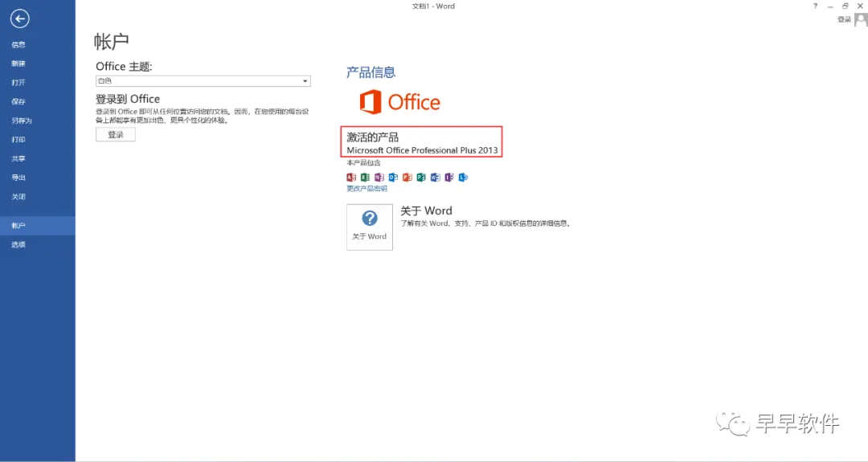
Task: Click the 登录 sign-in link at top right
Action: click(844, 19)
